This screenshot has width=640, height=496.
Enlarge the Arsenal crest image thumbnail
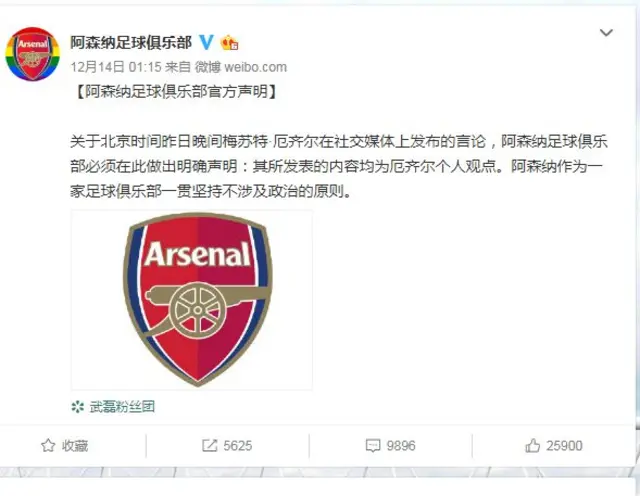(192, 300)
